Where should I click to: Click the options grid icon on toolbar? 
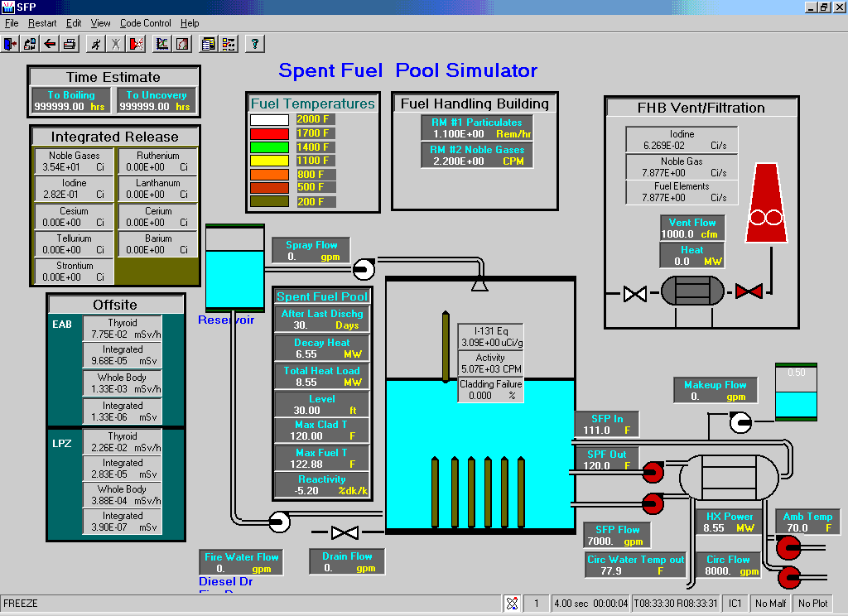(x=229, y=43)
